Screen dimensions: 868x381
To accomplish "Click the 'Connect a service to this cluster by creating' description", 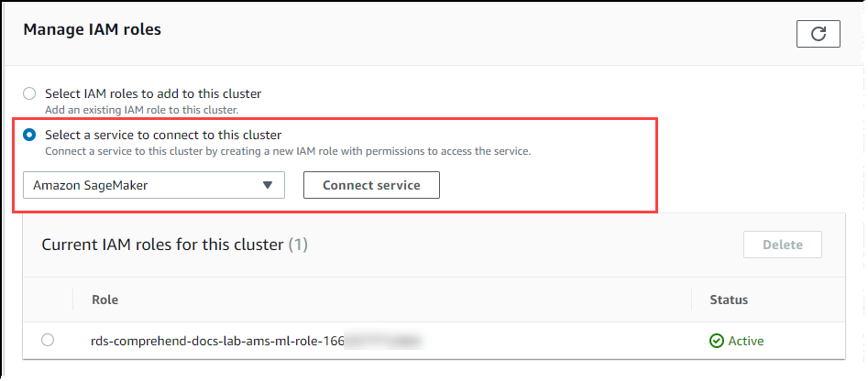I will [x=288, y=150].
